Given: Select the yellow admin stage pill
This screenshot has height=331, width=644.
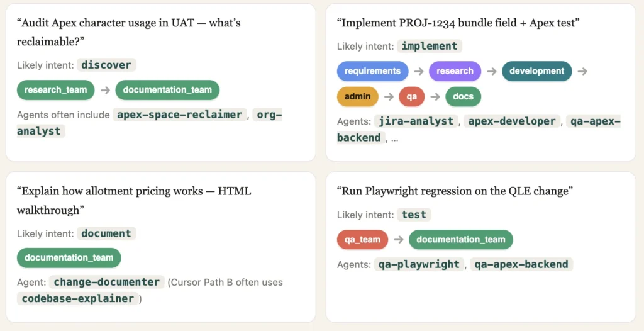Looking at the screenshot, I should point(358,97).
